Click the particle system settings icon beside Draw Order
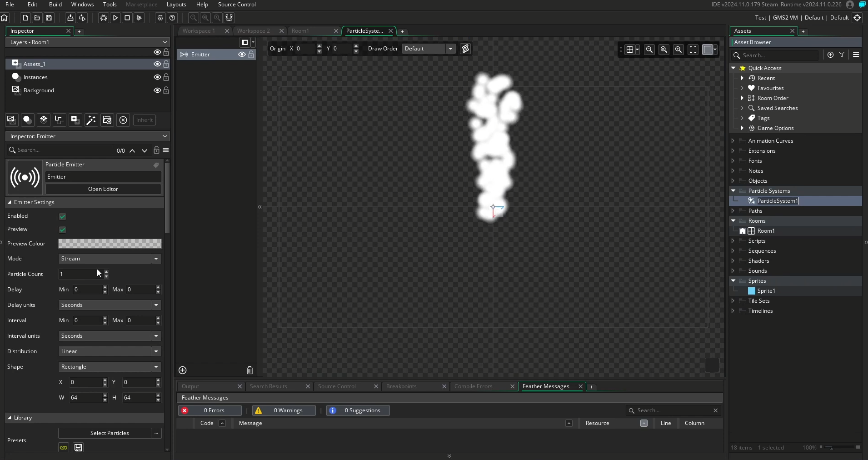The image size is (868, 460). click(x=465, y=49)
